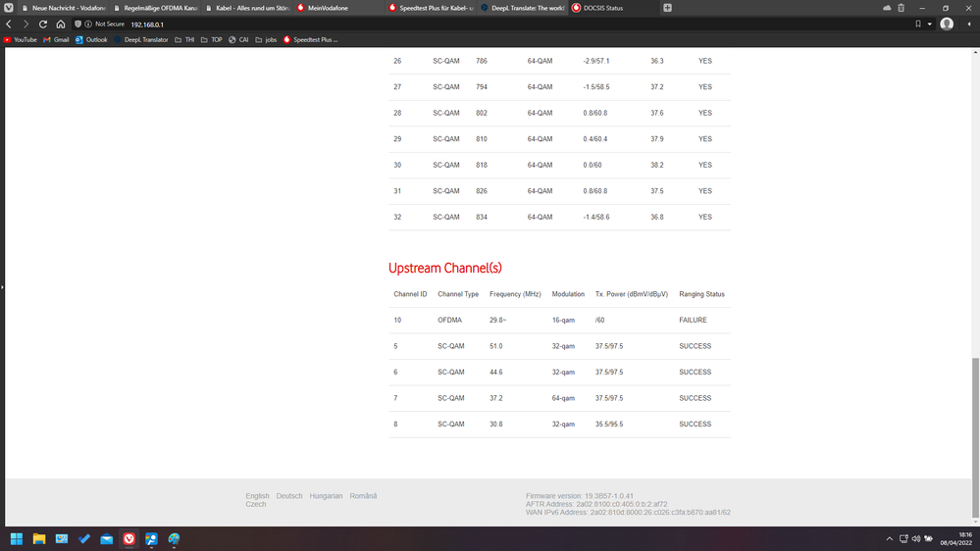Open closed tabs trash icon
Image resolution: width=980 pixels, height=551 pixels.
pos(902,8)
